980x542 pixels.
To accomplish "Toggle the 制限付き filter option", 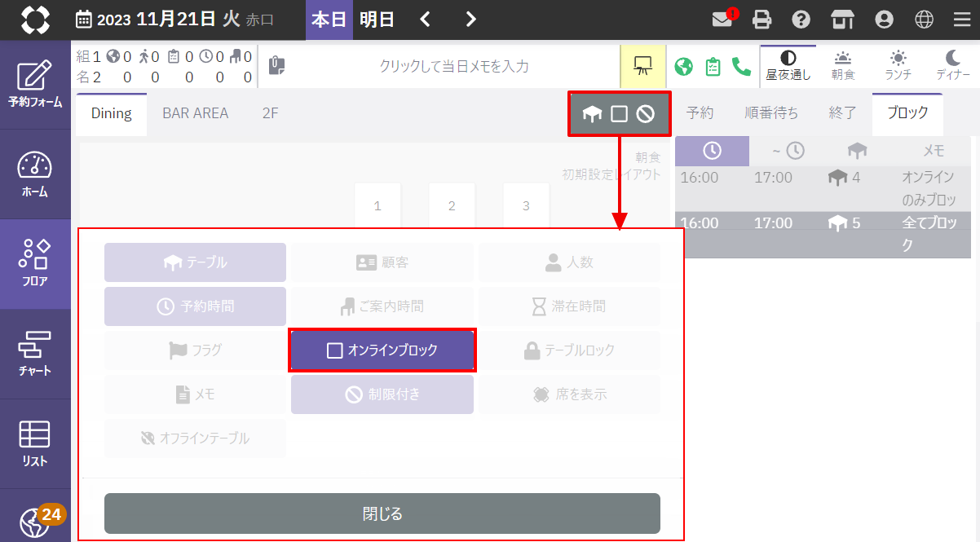I will coord(382,394).
